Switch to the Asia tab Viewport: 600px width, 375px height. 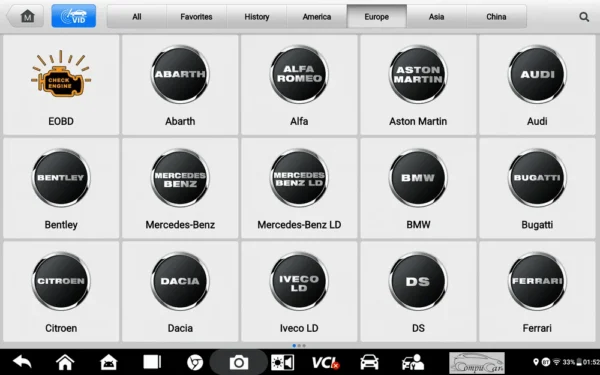(x=436, y=17)
